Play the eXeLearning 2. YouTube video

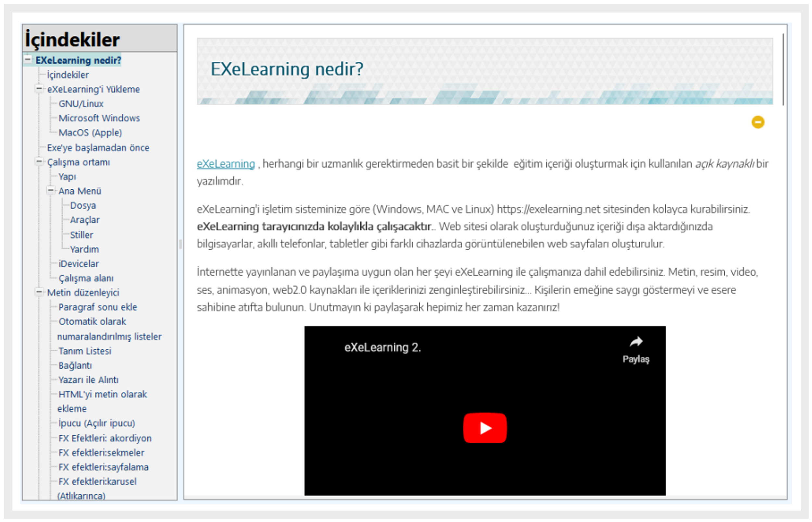[x=485, y=427]
